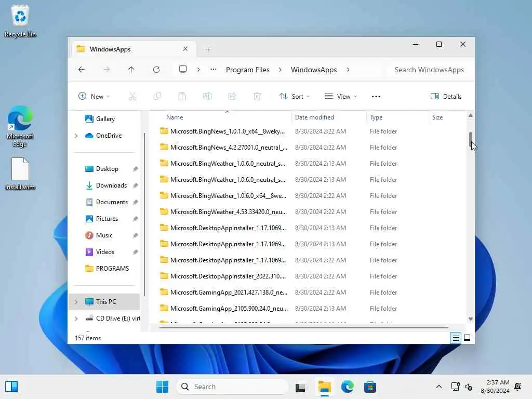Expand chevron after Program Files breadcrumb
The image size is (532, 399).
tap(280, 70)
